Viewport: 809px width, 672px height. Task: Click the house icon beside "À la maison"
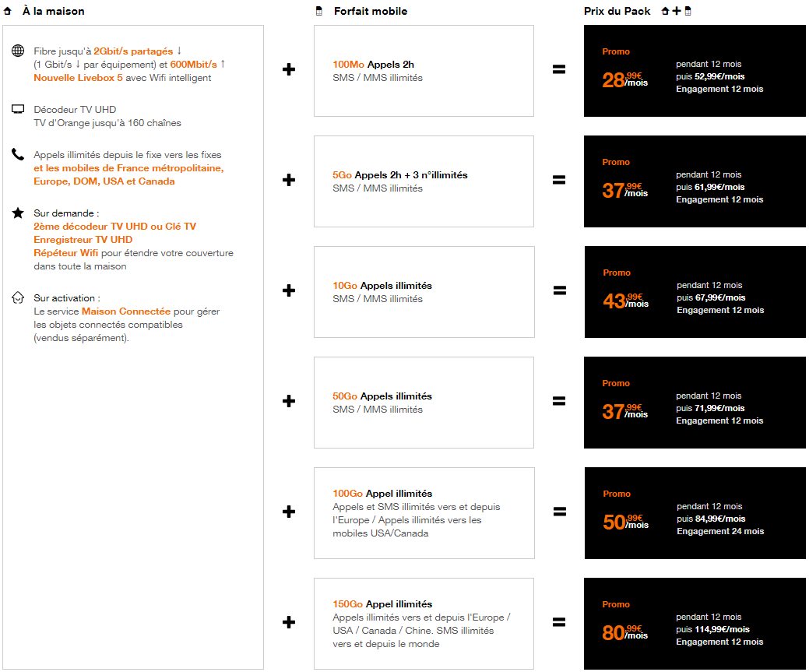pyautogui.click(x=8, y=12)
